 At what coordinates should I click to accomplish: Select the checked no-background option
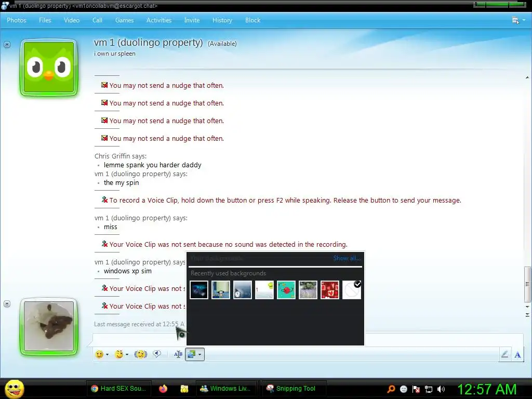(352, 290)
